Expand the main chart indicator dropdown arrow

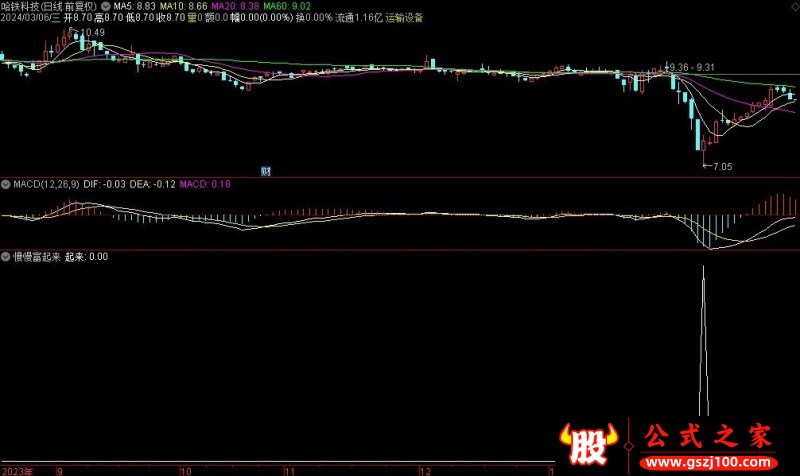(x=106, y=5)
